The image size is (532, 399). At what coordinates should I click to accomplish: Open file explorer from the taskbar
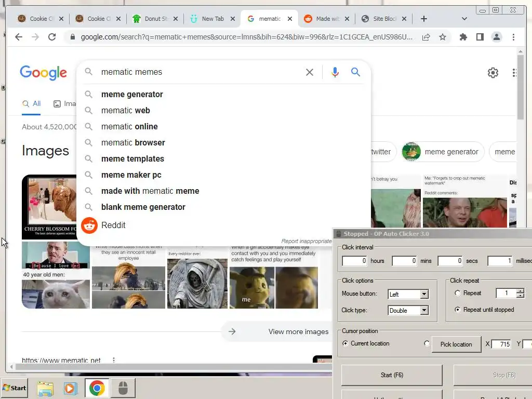pyautogui.click(x=45, y=388)
